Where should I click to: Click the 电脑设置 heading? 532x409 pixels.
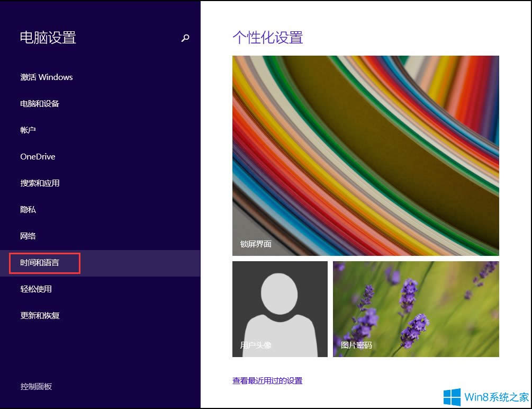click(x=48, y=38)
